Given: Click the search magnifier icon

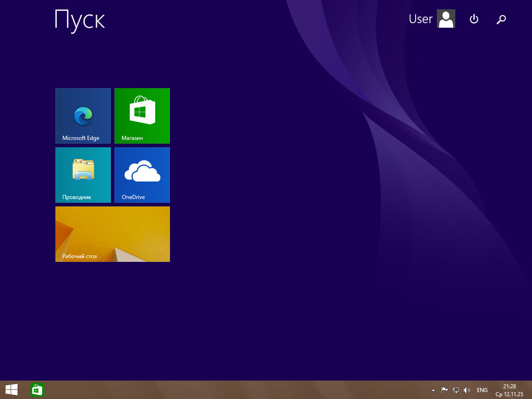Looking at the screenshot, I should [x=501, y=19].
